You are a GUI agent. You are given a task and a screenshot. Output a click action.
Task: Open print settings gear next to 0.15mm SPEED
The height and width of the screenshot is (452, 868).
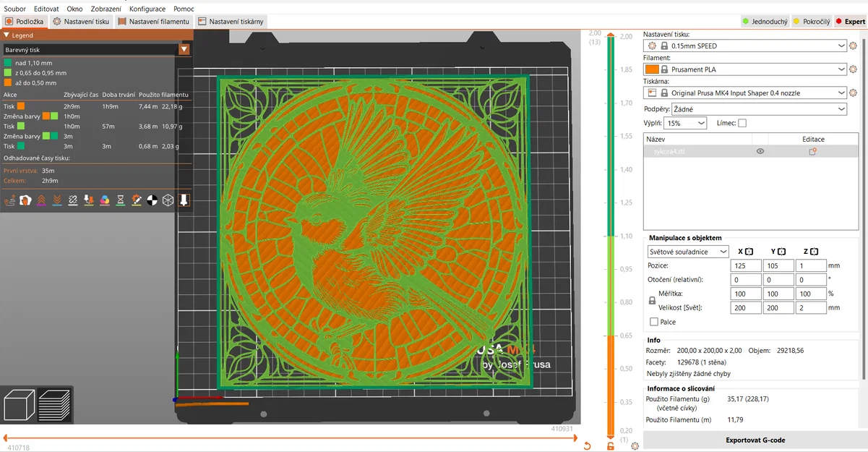[x=853, y=46]
